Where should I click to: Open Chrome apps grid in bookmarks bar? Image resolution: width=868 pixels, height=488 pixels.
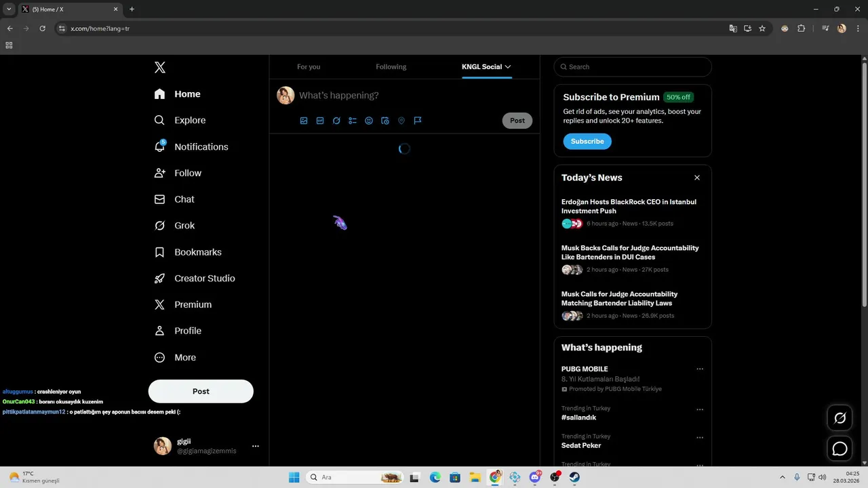pyautogui.click(x=9, y=45)
